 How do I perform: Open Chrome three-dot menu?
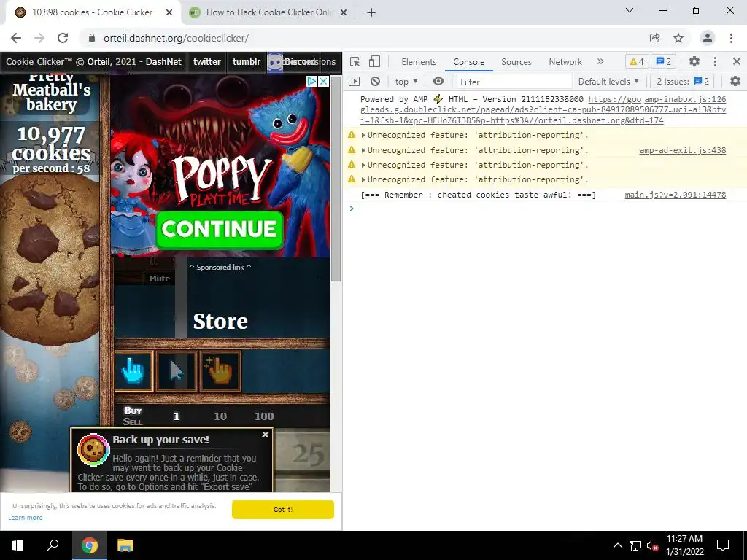tap(731, 38)
